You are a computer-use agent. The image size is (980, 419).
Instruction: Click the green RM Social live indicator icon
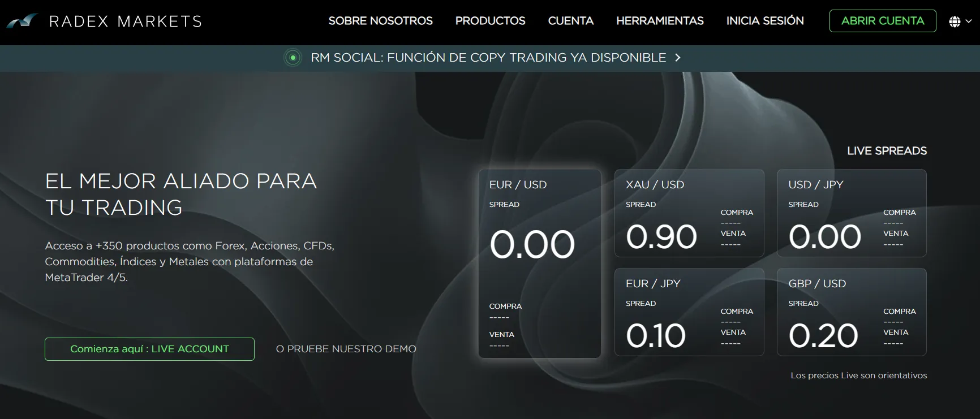tap(293, 58)
